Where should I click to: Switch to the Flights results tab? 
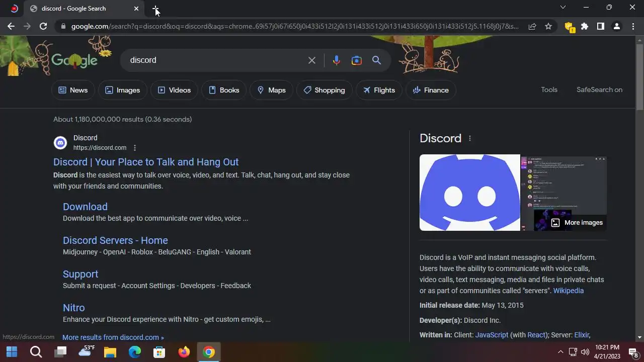379,90
